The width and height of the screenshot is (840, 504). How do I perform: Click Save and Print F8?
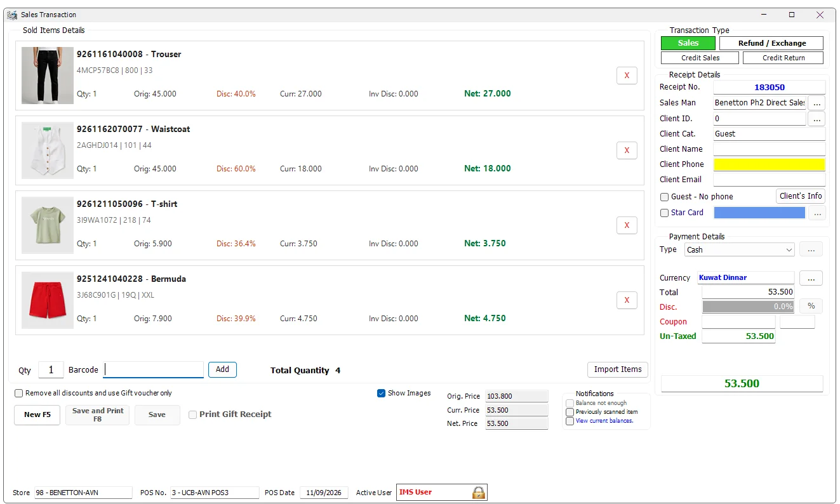coord(97,414)
